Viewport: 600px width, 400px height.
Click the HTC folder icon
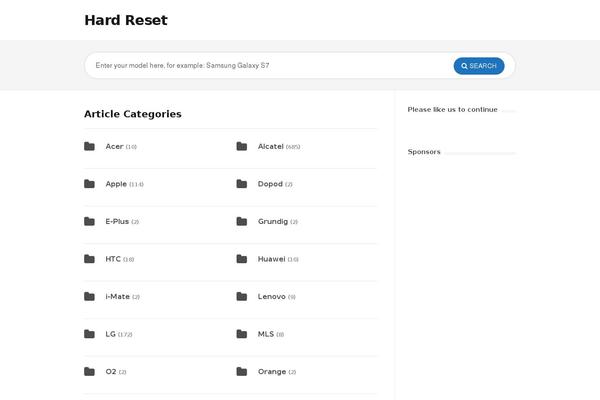(89, 259)
